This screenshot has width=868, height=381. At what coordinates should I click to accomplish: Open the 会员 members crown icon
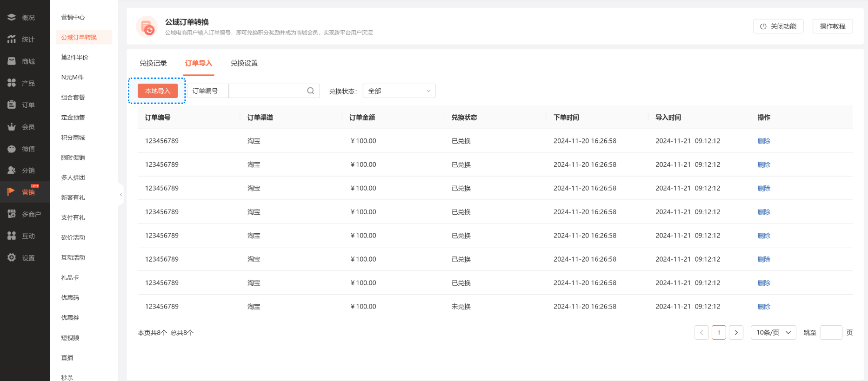(12, 127)
